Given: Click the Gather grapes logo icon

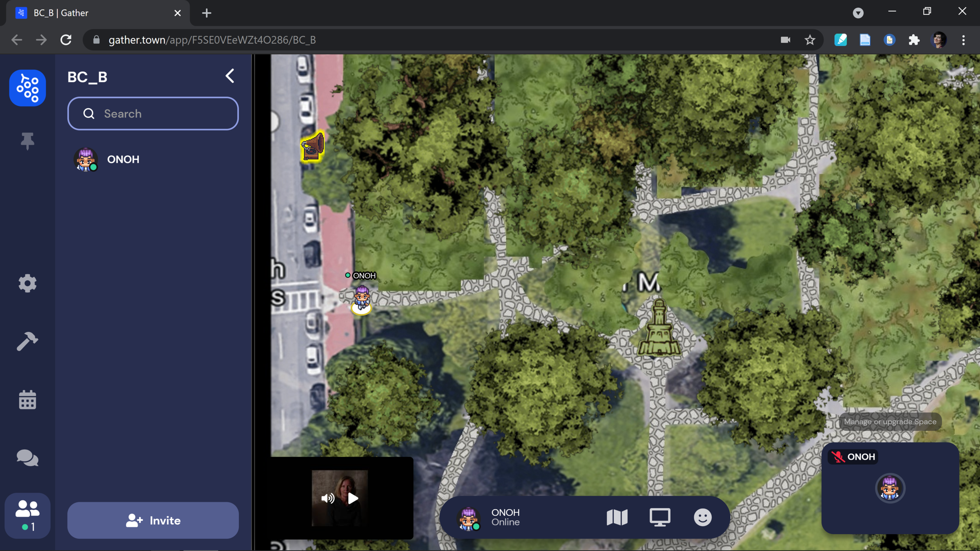Looking at the screenshot, I should pos(27,88).
